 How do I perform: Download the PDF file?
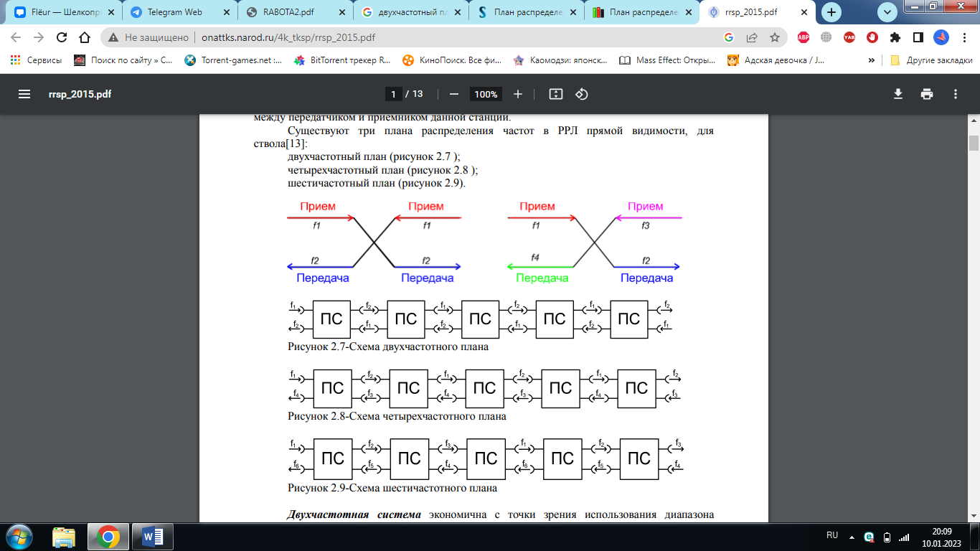point(897,94)
